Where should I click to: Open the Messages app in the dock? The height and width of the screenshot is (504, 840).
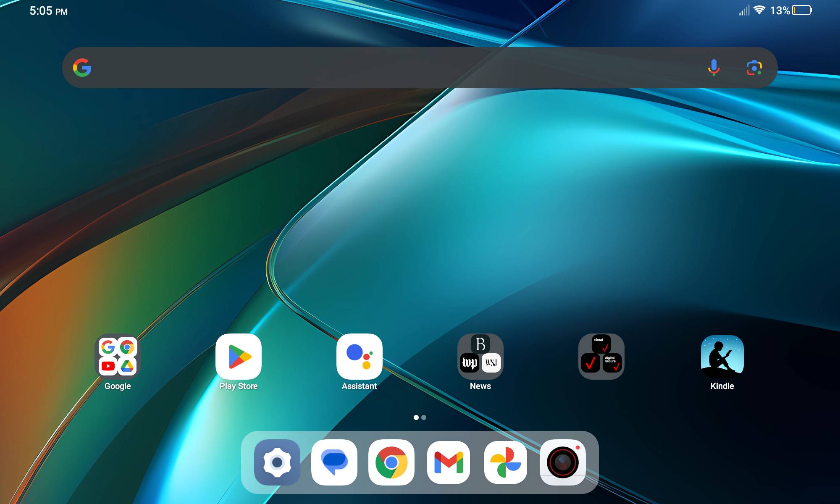334,463
